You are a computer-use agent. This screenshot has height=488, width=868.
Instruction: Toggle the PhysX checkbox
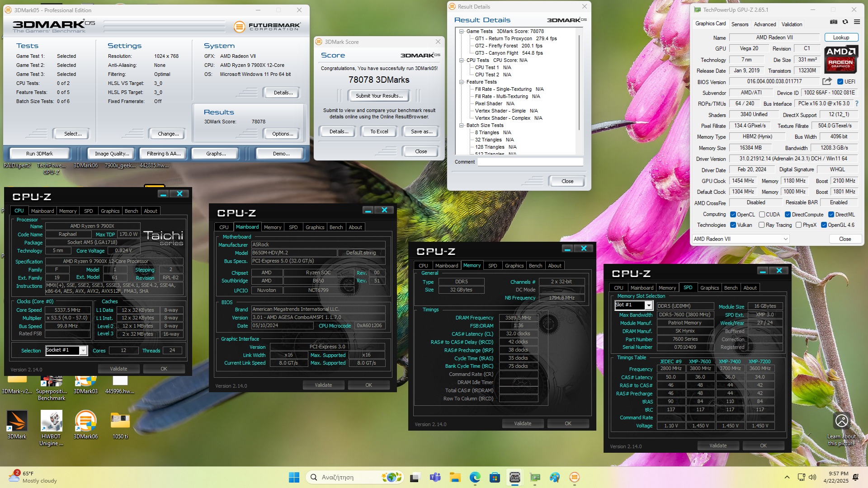click(x=798, y=225)
